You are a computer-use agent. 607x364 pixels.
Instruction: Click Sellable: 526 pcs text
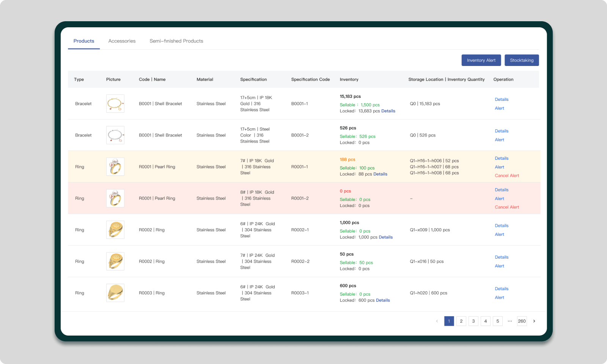click(357, 136)
